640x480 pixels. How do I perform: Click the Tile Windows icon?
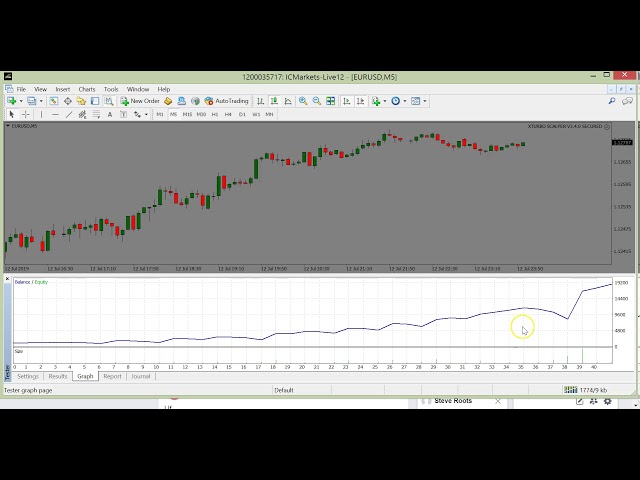[x=331, y=101]
